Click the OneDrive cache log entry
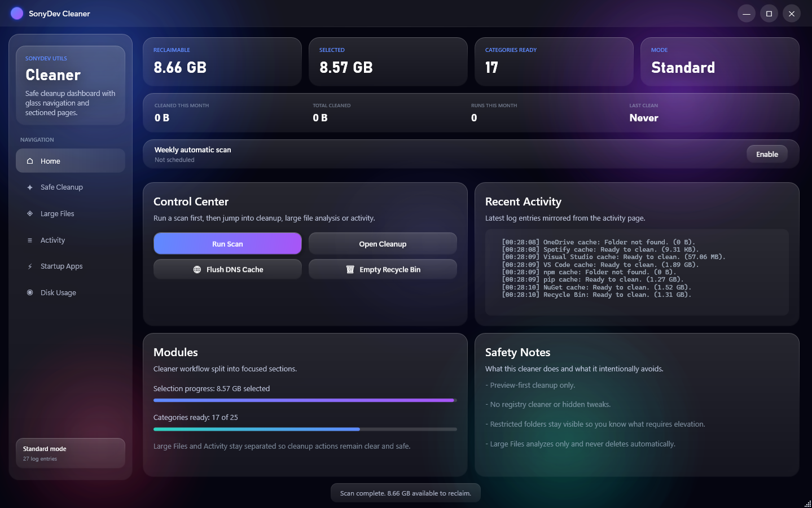Viewport: 812px width, 508px height. (x=598, y=242)
